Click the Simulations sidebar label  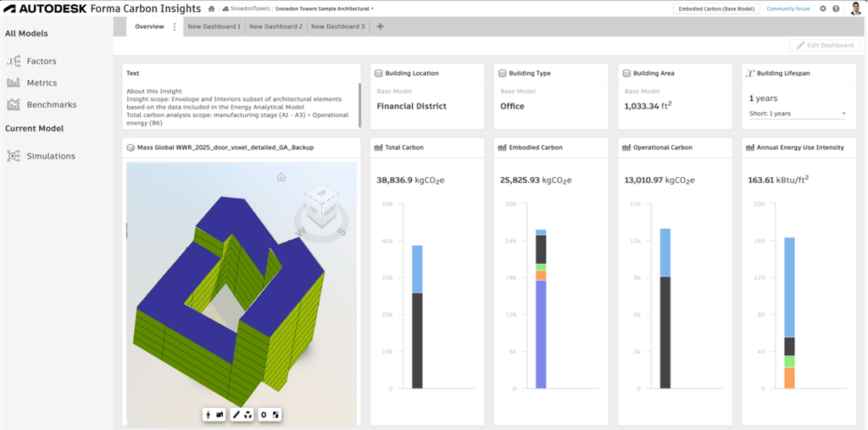[51, 156]
